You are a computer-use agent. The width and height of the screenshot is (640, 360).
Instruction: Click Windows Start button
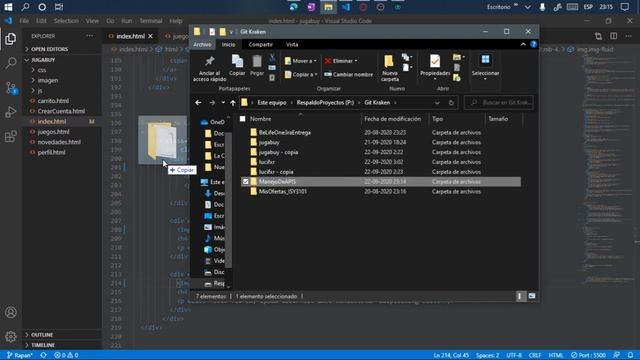coord(8,7)
